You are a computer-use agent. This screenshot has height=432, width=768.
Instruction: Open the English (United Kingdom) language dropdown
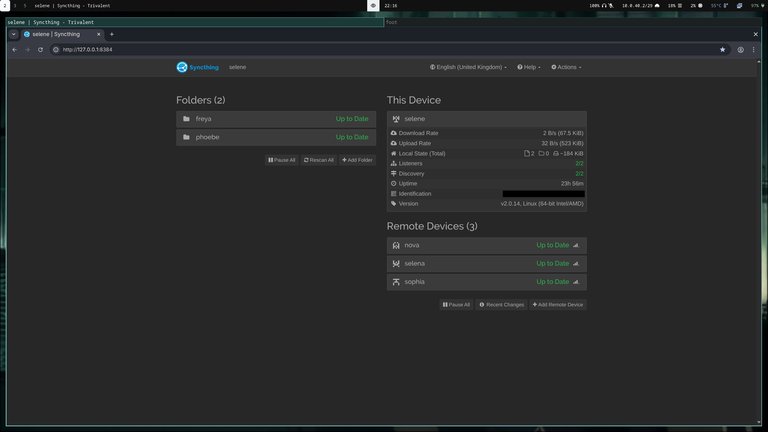click(x=468, y=67)
